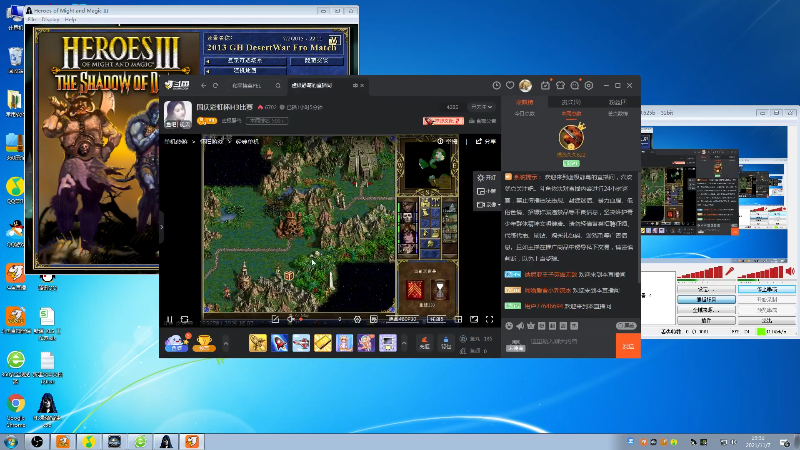Open the stream line selector in player bar
This screenshot has width=800, height=450.
[436, 319]
